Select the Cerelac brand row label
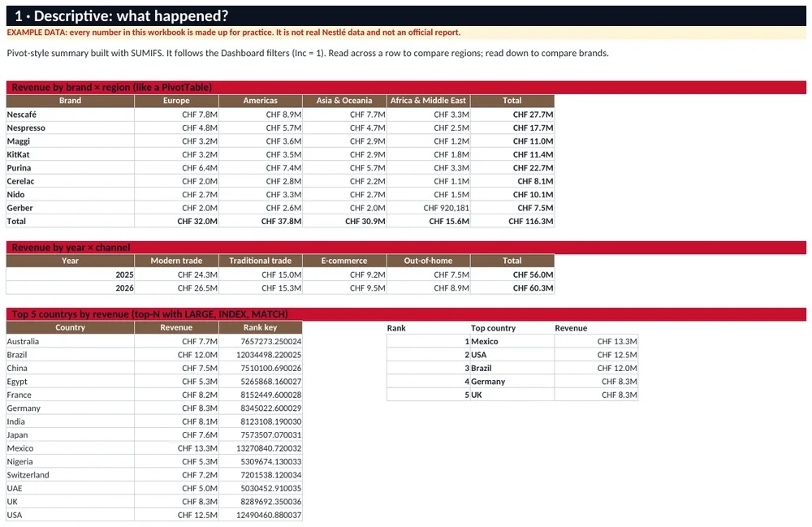Viewport: 812px width, 527px height. click(x=70, y=181)
